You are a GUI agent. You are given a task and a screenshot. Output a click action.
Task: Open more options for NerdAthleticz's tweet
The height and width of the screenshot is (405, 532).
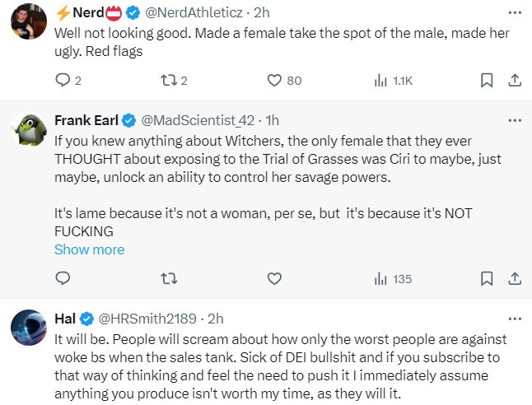[515, 13]
